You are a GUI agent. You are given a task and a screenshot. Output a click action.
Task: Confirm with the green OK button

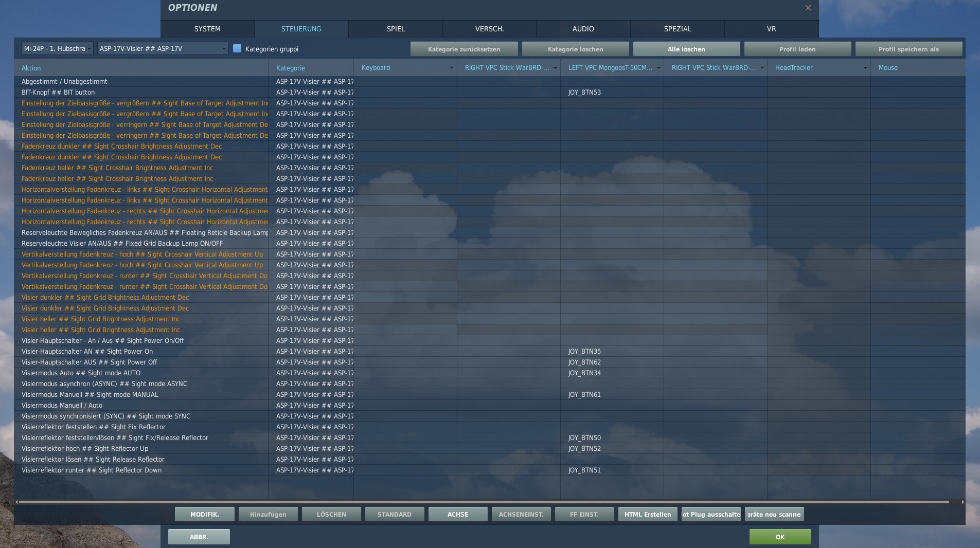(x=780, y=537)
